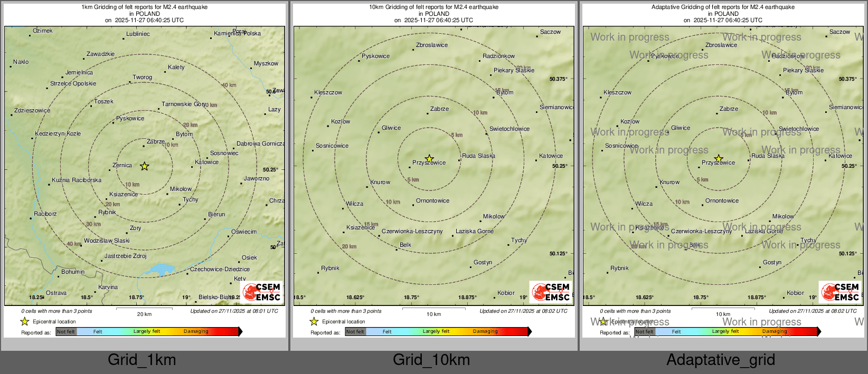Click the epicenter star on the 1km map
The width and height of the screenshot is (868, 374).
tap(145, 166)
